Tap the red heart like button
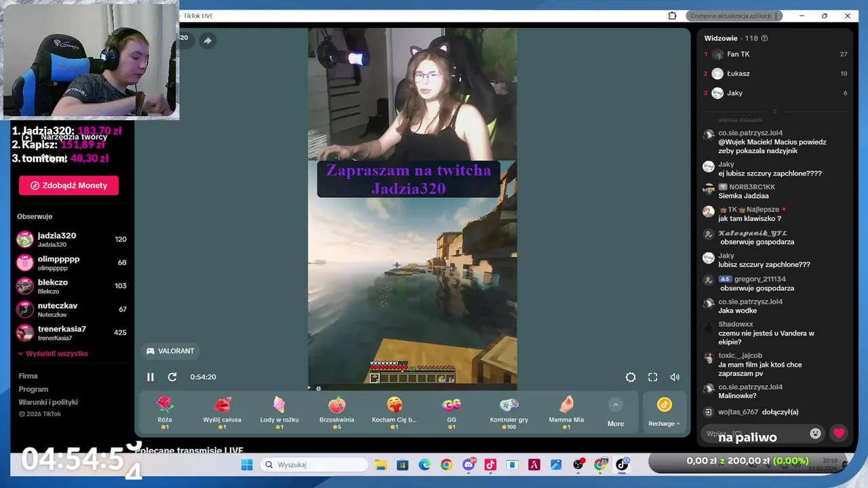 839,433
